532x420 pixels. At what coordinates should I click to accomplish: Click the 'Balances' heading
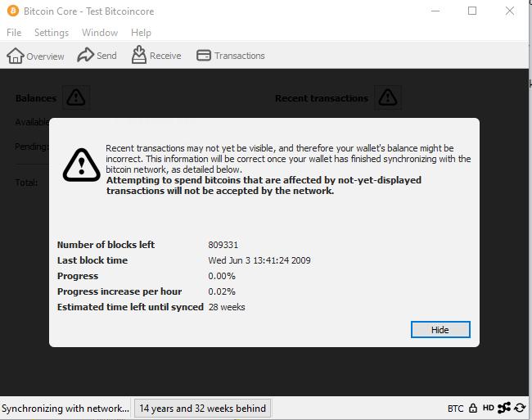(36, 98)
